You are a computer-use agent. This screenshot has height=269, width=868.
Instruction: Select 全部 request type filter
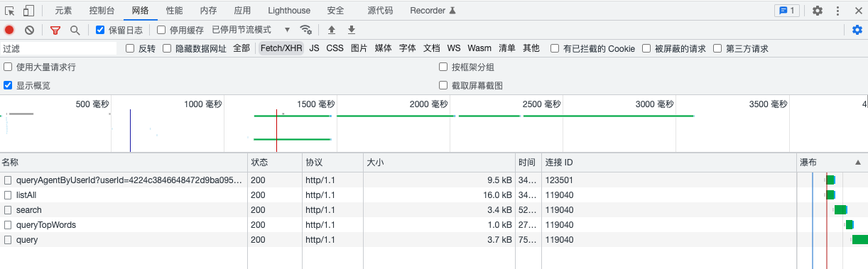[x=242, y=48]
